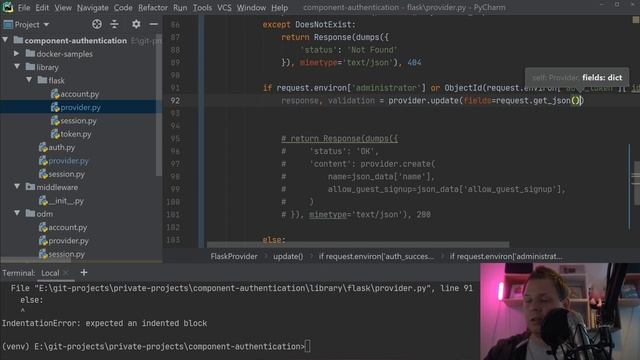
Task: Click line number 92 in the gutter
Action: pyautogui.click(x=175, y=100)
